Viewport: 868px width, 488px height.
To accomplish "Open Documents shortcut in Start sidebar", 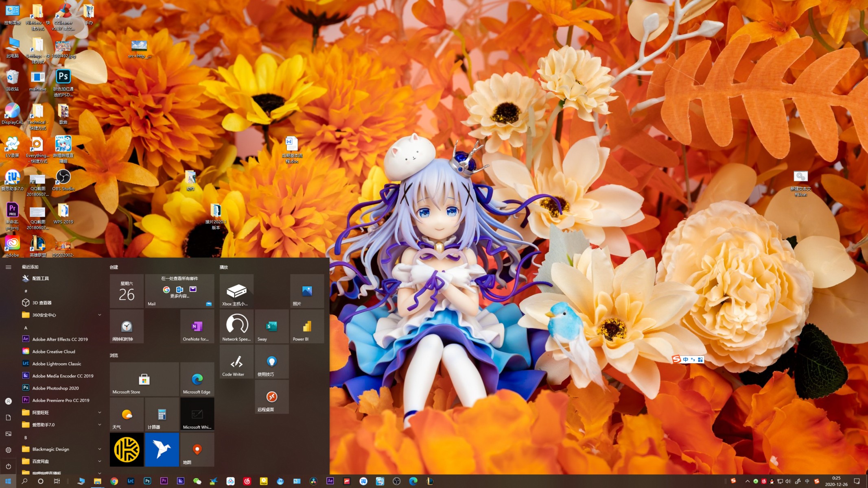I will coord(8,418).
